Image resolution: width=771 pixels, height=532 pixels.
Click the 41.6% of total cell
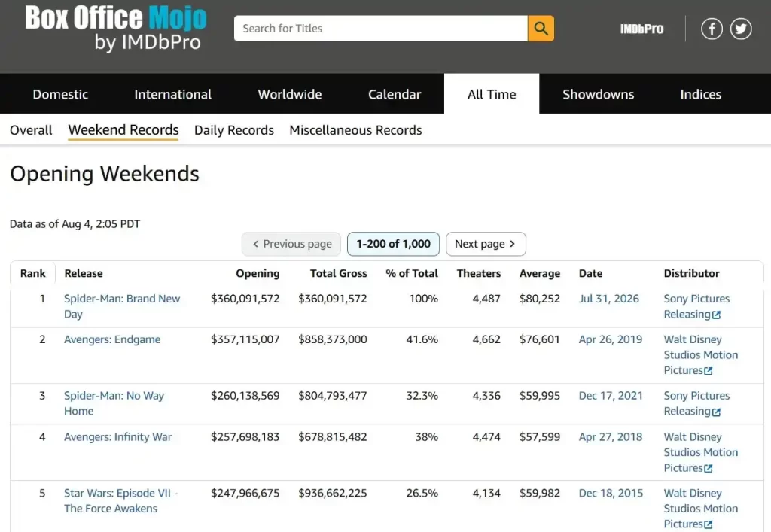tap(422, 339)
